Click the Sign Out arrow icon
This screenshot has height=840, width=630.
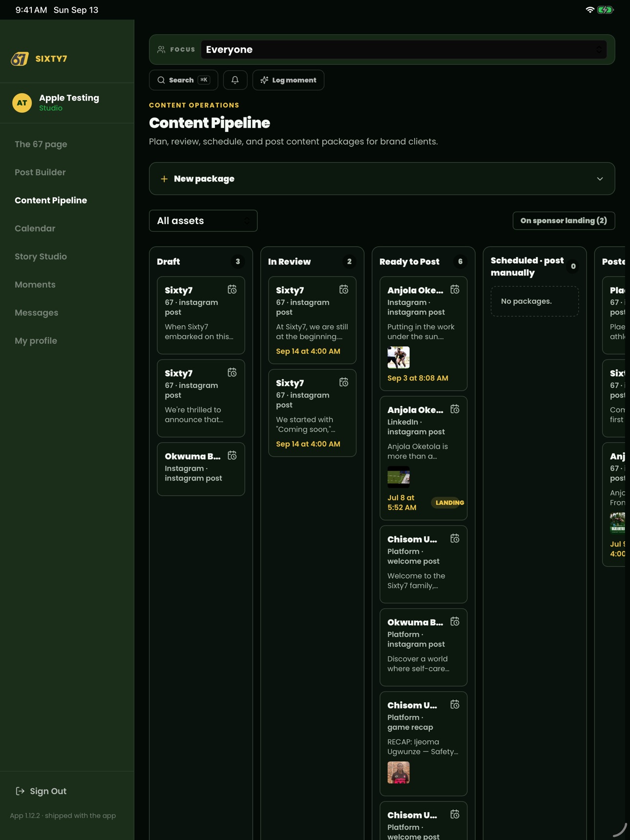pos(20,791)
